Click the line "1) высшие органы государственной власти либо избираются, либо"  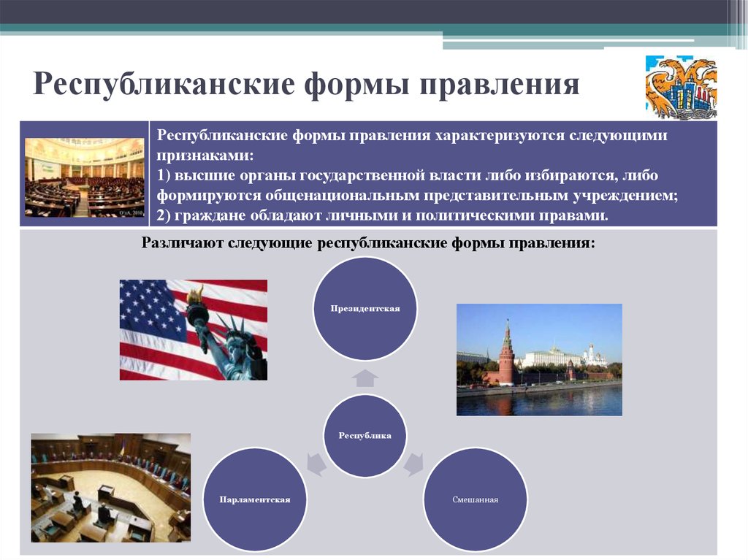point(408,175)
